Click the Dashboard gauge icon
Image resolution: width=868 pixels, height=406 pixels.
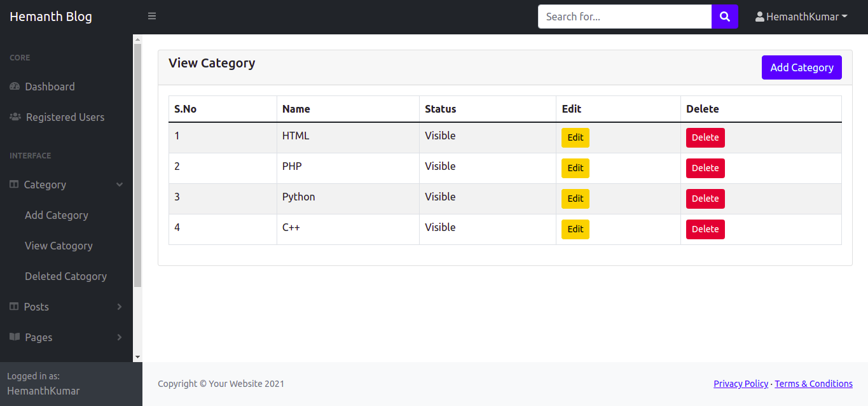point(15,87)
